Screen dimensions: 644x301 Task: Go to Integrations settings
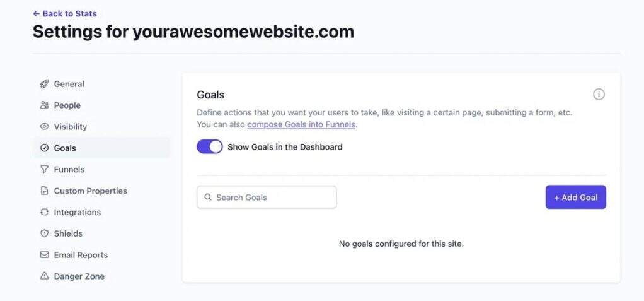77,212
